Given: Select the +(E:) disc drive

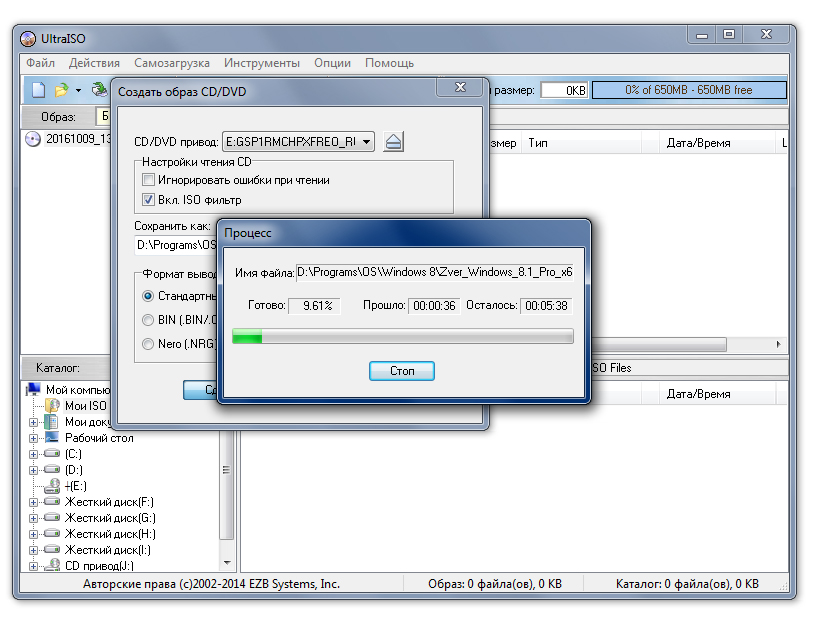Looking at the screenshot, I should point(75,486).
